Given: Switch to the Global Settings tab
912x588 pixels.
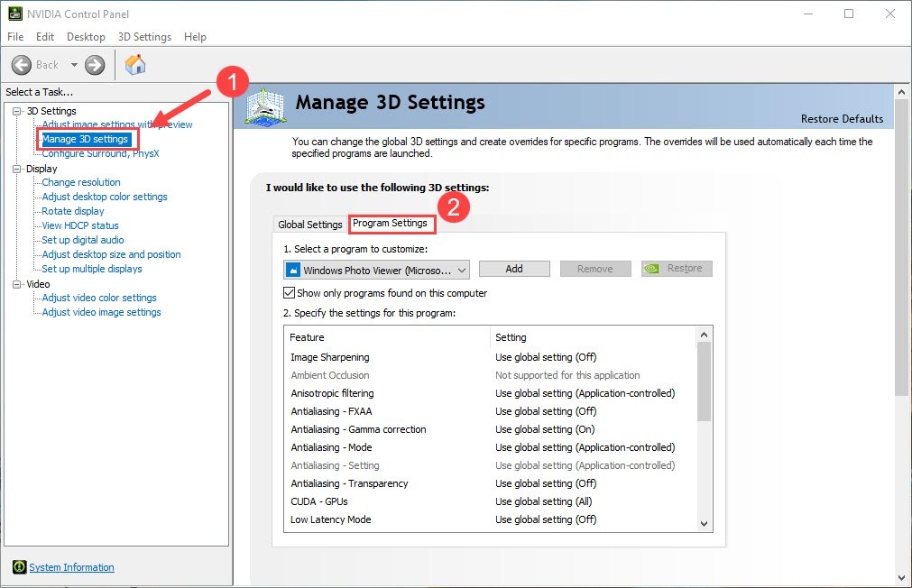Looking at the screenshot, I should pyautogui.click(x=310, y=225).
